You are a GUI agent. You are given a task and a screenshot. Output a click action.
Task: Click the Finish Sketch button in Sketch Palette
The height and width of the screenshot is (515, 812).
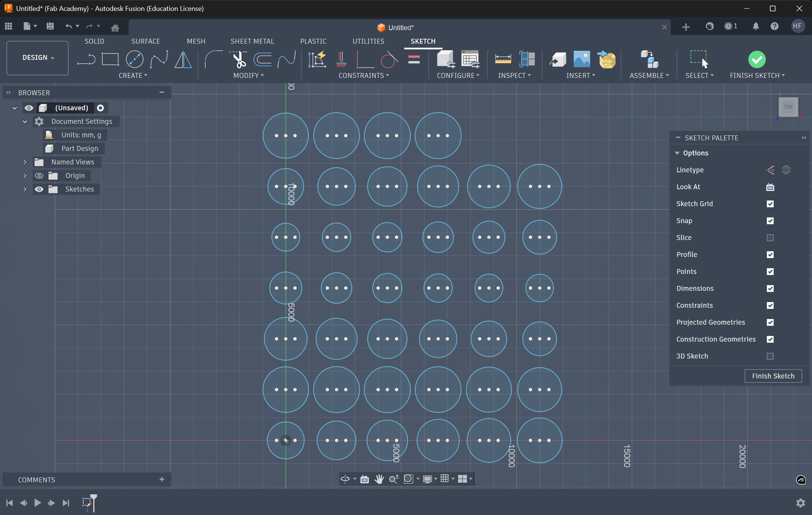click(773, 376)
